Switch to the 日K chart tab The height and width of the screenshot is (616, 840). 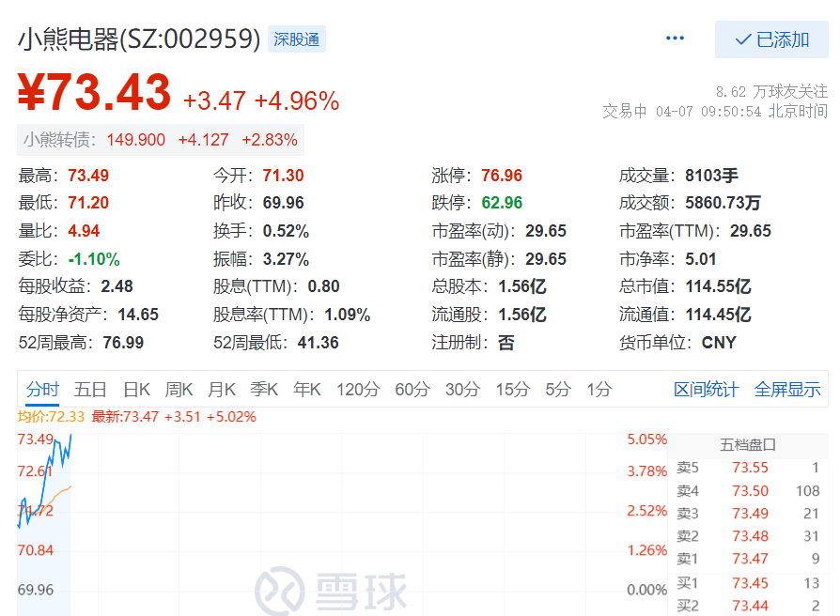[137, 389]
